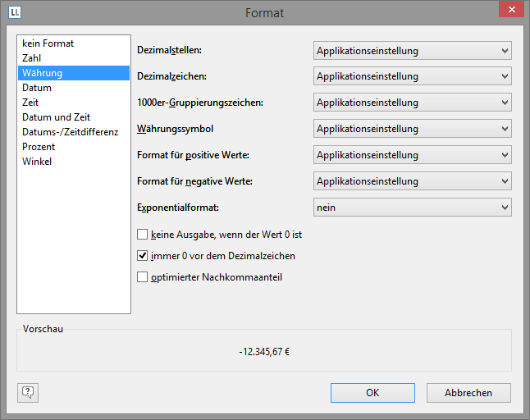Select 'Datum' format category
Viewport: 530px width, 420px height.
tap(37, 88)
